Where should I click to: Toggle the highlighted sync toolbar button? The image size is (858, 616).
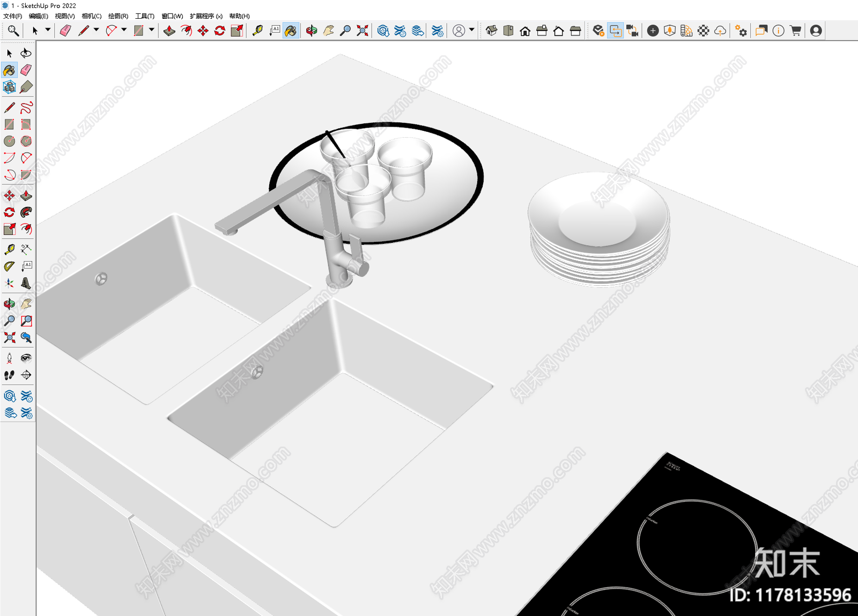point(616,31)
